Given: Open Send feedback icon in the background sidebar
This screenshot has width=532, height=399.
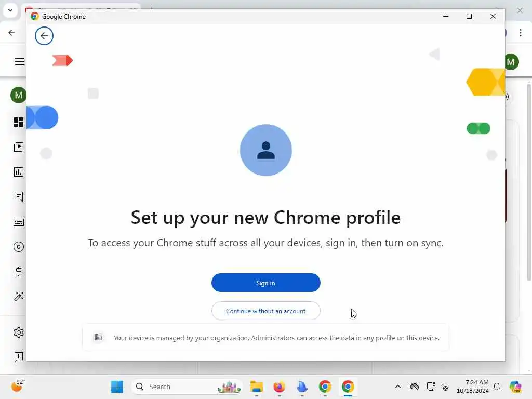Looking at the screenshot, I should coord(19,357).
